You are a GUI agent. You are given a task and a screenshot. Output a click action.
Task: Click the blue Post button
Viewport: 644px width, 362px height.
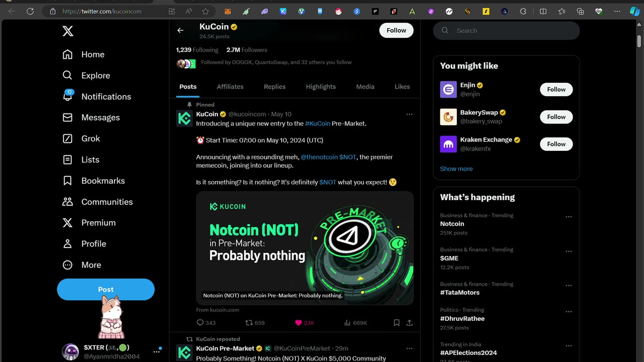click(x=106, y=290)
